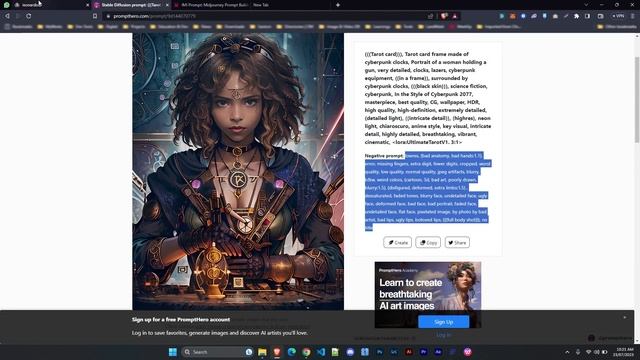Viewport: 640px width, 360px height.
Task: Switch to the IMI Prompt Midjourney tab
Action: coord(211,5)
